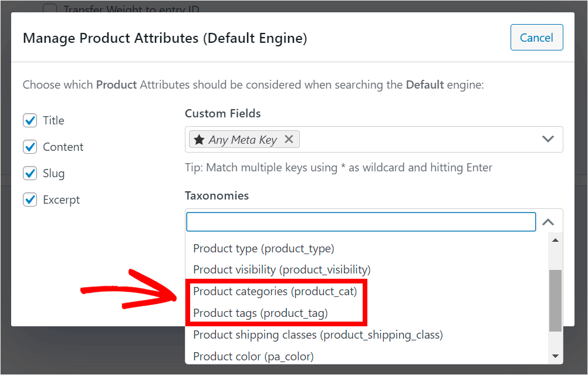Focus the Taxonomies search input field
588x375 pixels.
coord(361,222)
